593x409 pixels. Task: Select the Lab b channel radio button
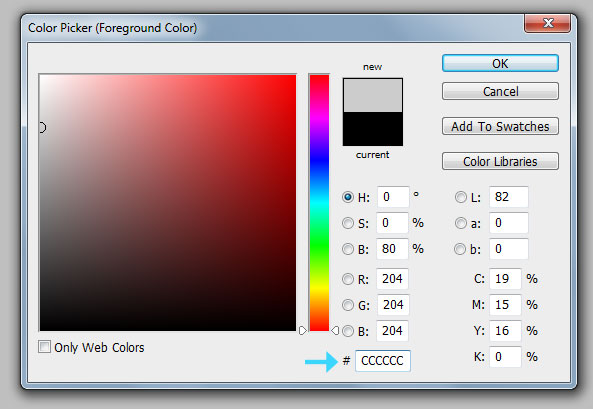click(x=460, y=249)
